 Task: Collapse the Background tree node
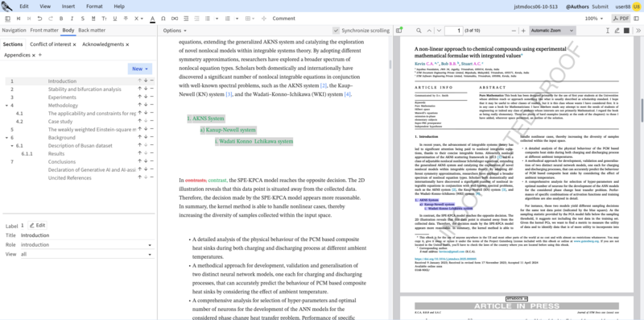click(6, 137)
